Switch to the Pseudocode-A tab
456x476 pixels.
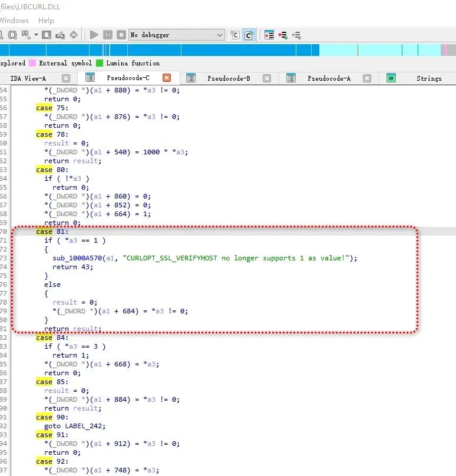(329, 78)
